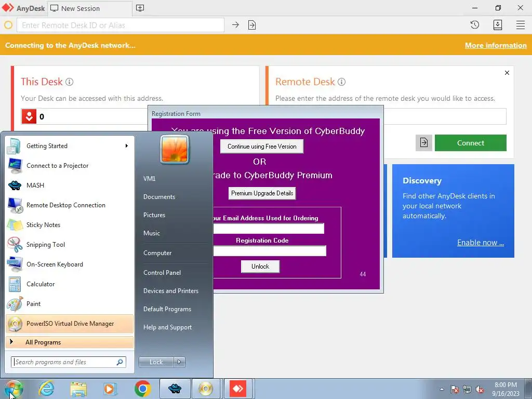The height and width of the screenshot is (399, 532).
Task: Open Documents from Start menu
Action: (x=159, y=197)
